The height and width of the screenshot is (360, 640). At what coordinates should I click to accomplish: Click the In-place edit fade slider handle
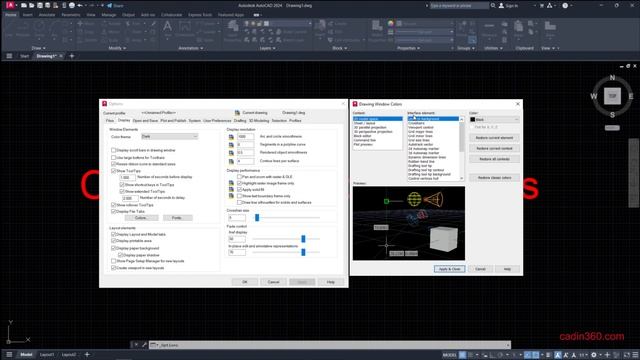pos(303,252)
